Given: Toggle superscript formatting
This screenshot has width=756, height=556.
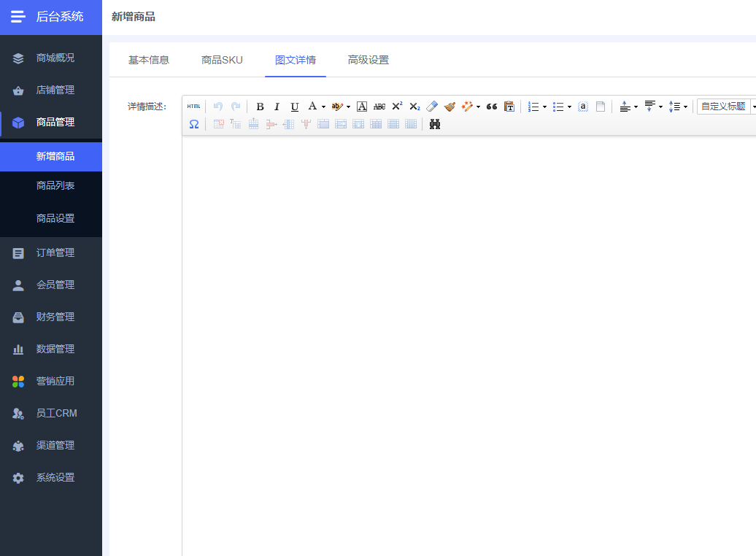Looking at the screenshot, I should coord(397,107).
